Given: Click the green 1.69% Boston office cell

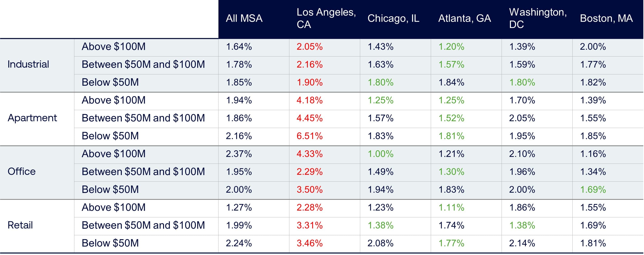Looking at the screenshot, I should [x=593, y=190].
